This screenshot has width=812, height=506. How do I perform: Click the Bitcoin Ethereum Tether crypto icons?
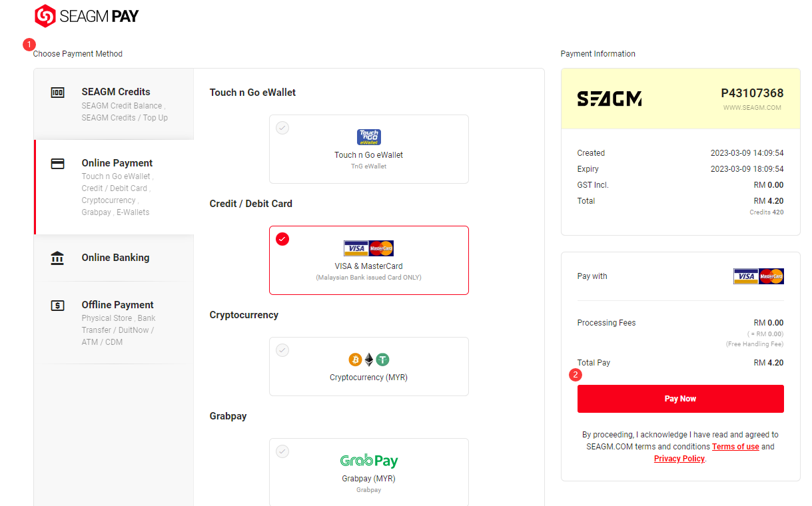368,360
